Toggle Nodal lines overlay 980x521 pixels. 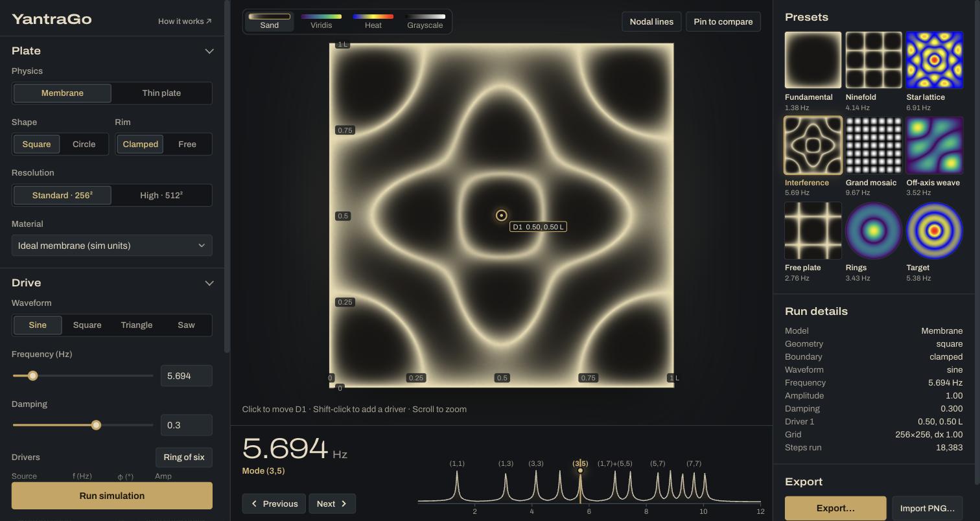pos(651,21)
